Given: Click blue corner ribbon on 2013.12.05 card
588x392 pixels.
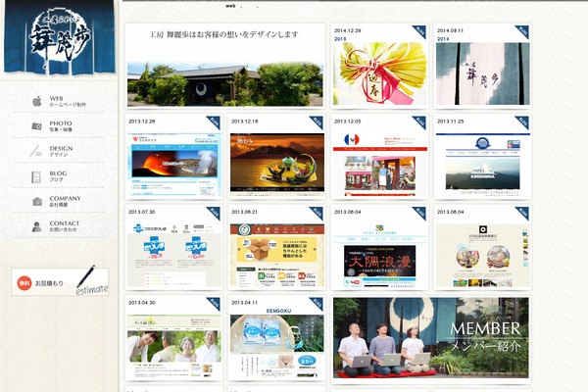Looking at the screenshot, I should click(420, 122).
